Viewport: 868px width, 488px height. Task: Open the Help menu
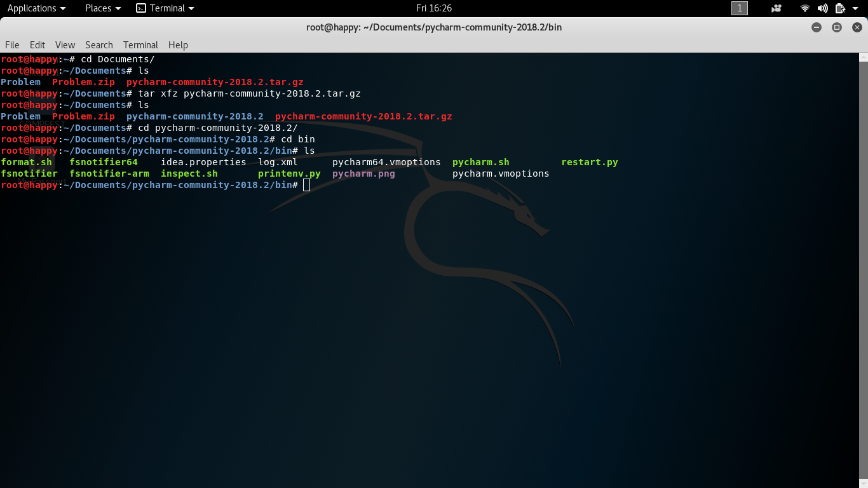178,45
